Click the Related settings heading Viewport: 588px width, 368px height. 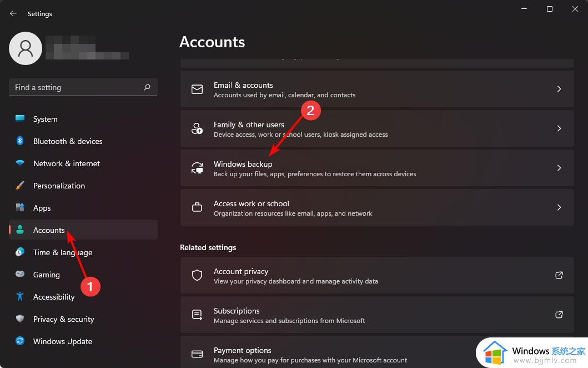click(x=208, y=247)
